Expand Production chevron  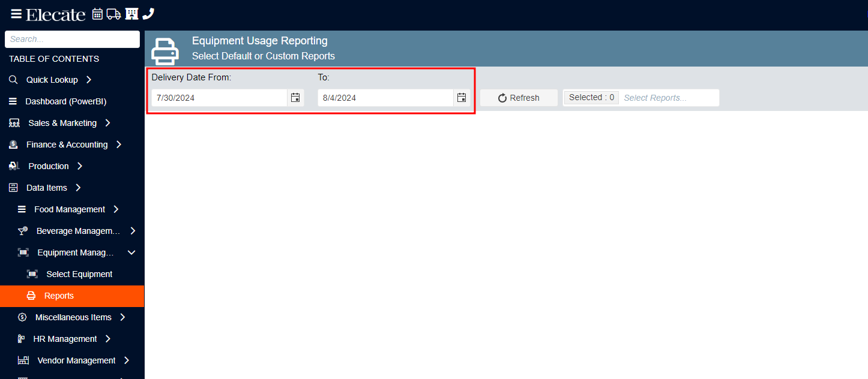(x=79, y=166)
